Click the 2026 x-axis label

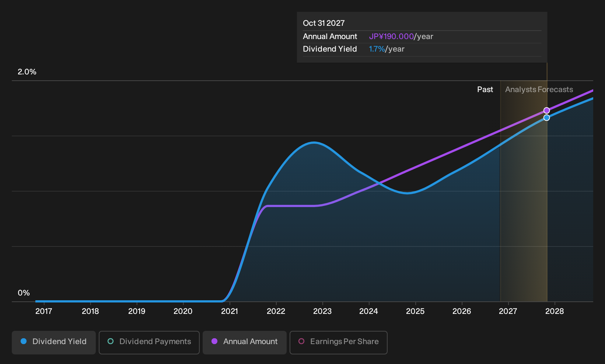coord(462,311)
